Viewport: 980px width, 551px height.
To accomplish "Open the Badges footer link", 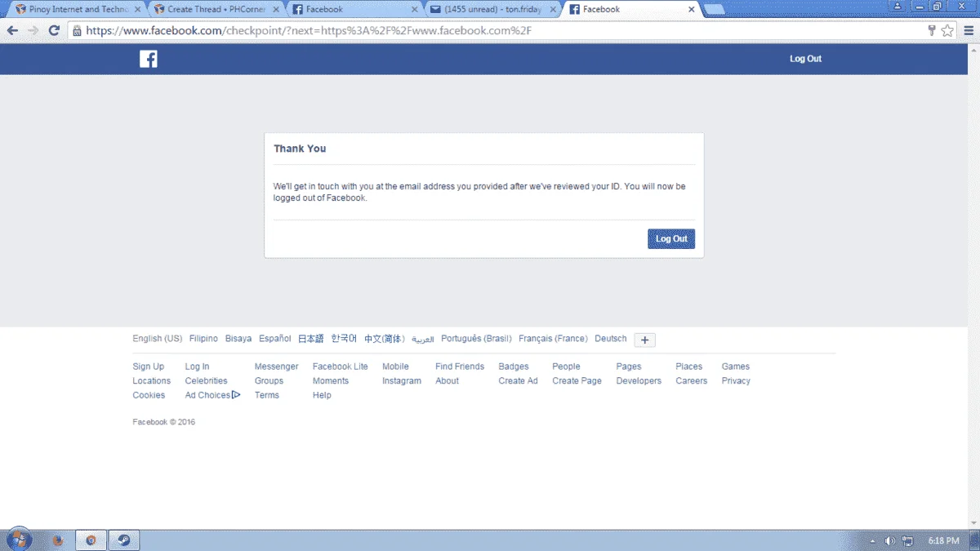I will coord(514,367).
